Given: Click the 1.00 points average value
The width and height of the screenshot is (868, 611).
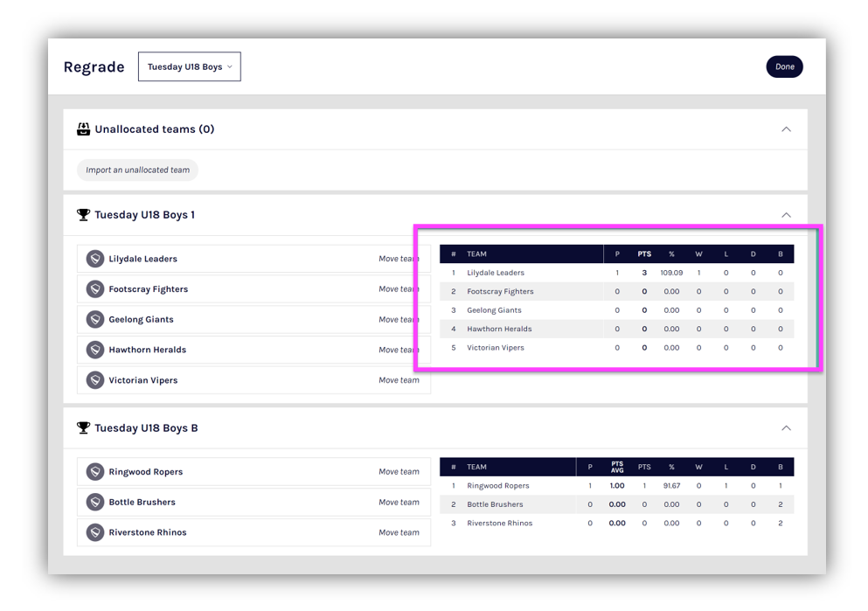Looking at the screenshot, I should tap(616, 486).
